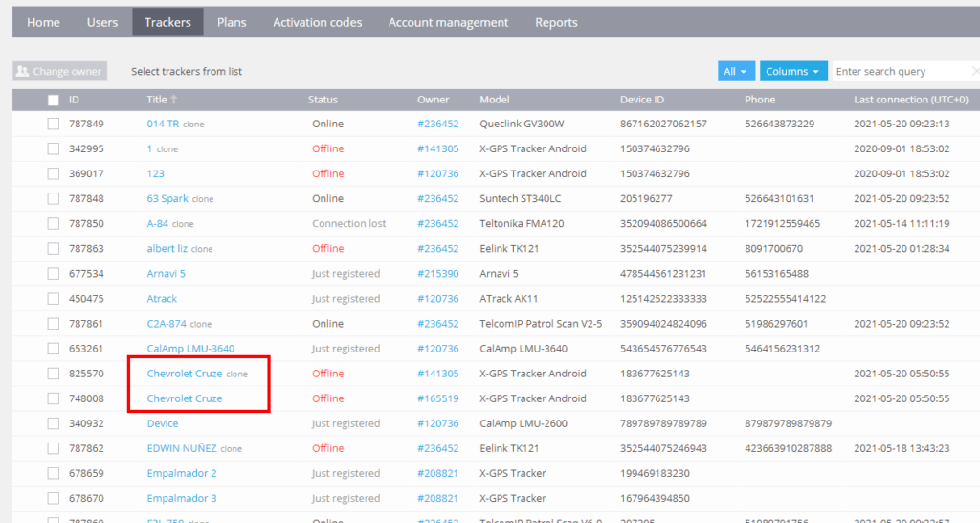Open the Atrack tracker link
Viewport: 980px width, 523px height.
click(162, 299)
